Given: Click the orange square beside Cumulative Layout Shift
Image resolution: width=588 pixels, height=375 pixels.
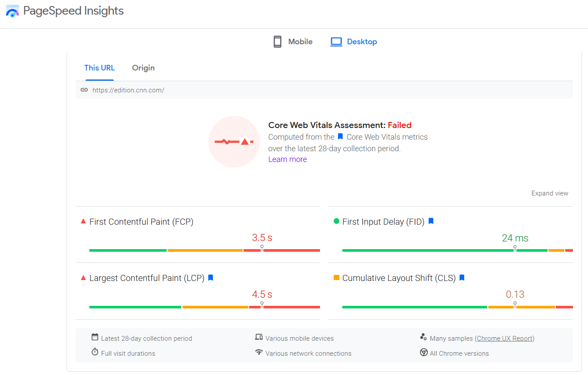Looking at the screenshot, I should coord(336,278).
